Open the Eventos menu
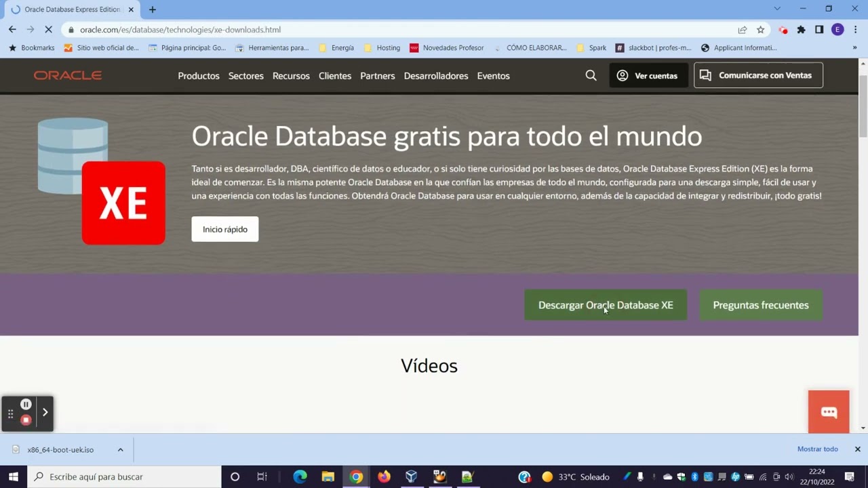The height and width of the screenshot is (488, 868). (x=493, y=76)
